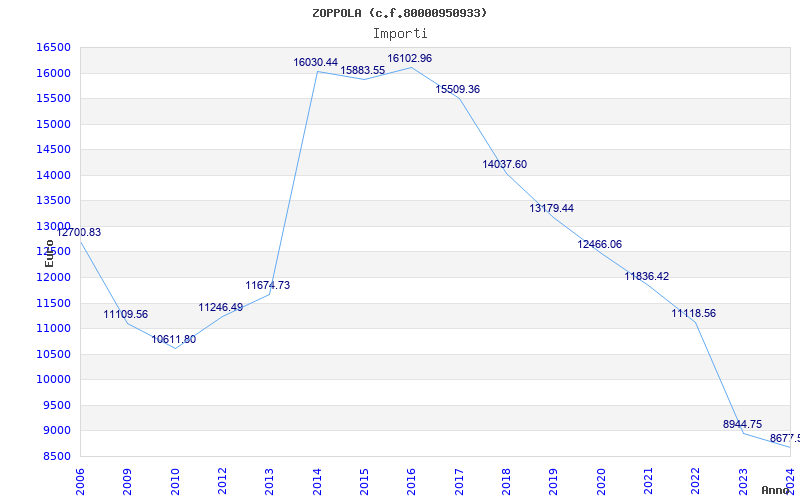Click the peak value label 16102.96
800x500 pixels.
coord(409,58)
